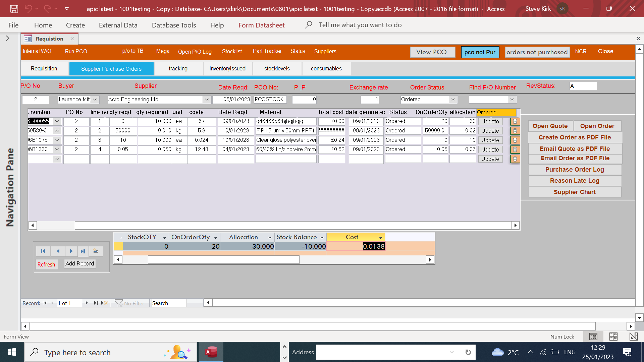Switch to the stocklevels tab
This screenshot has height=362, width=644.
click(277, 69)
